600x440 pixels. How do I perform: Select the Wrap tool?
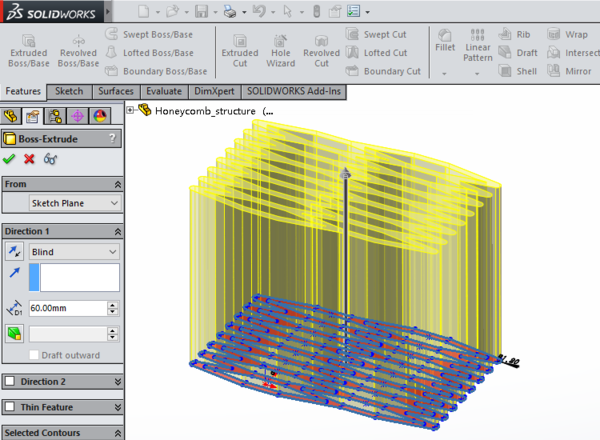567,34
